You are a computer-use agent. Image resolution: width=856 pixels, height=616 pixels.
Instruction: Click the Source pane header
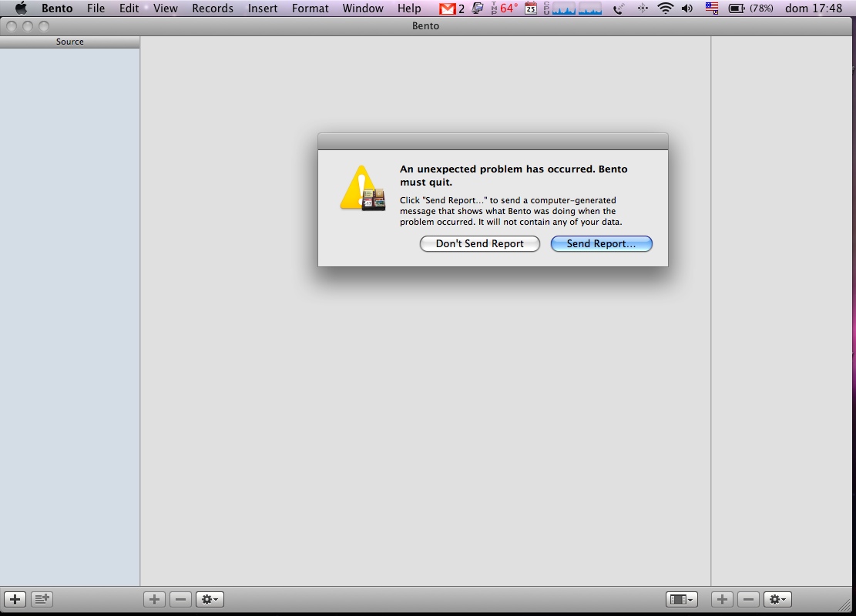click(x=70, y=42)
